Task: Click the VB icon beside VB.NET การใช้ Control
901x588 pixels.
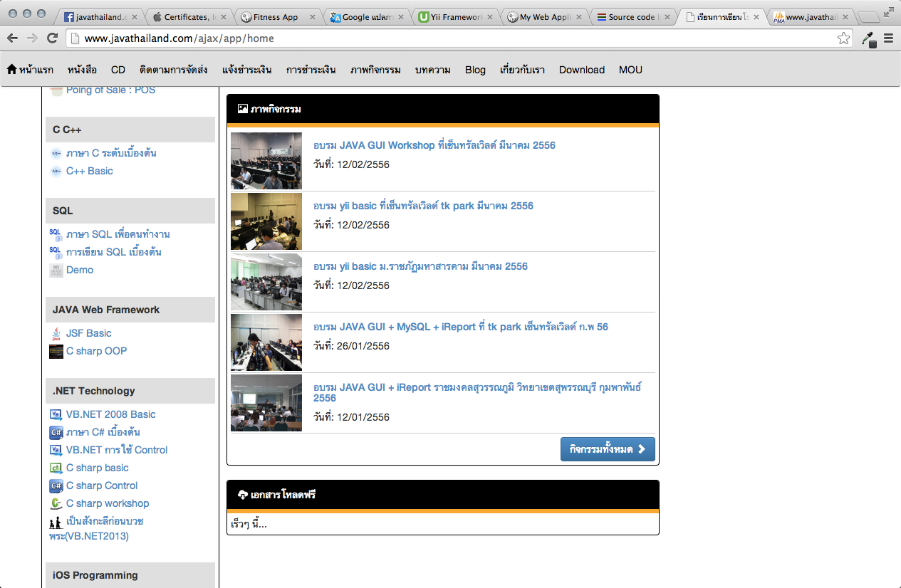Action: (x=56, y=450)
